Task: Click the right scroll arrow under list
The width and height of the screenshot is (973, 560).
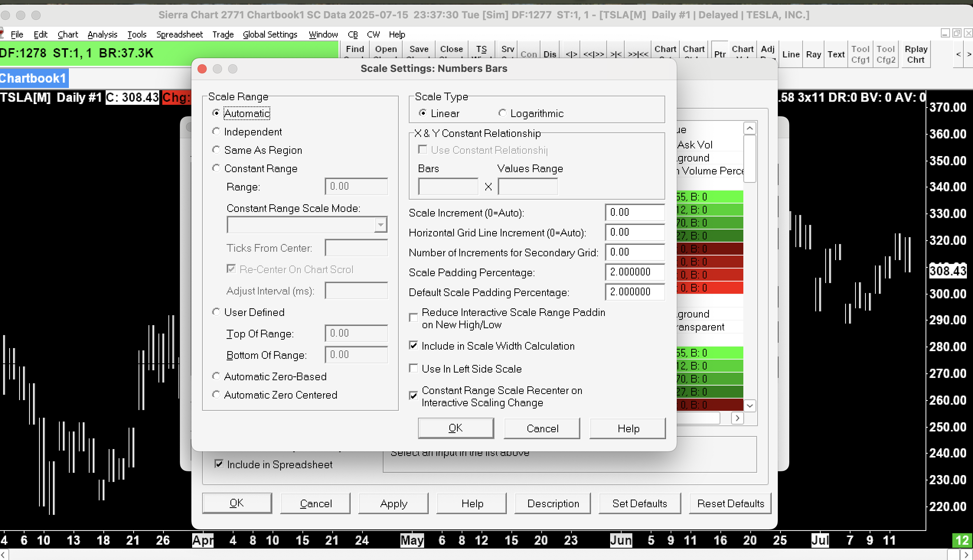Action: click(x=737, y=418)
